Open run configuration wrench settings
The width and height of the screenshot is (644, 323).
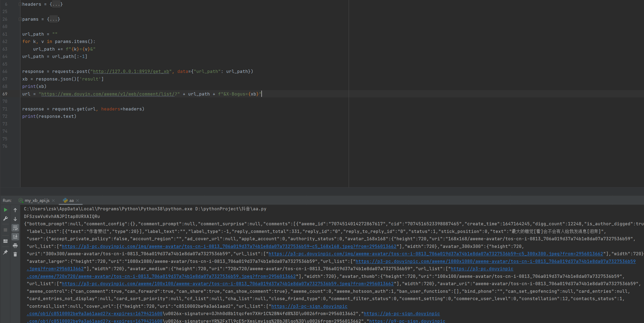(5, 219)
